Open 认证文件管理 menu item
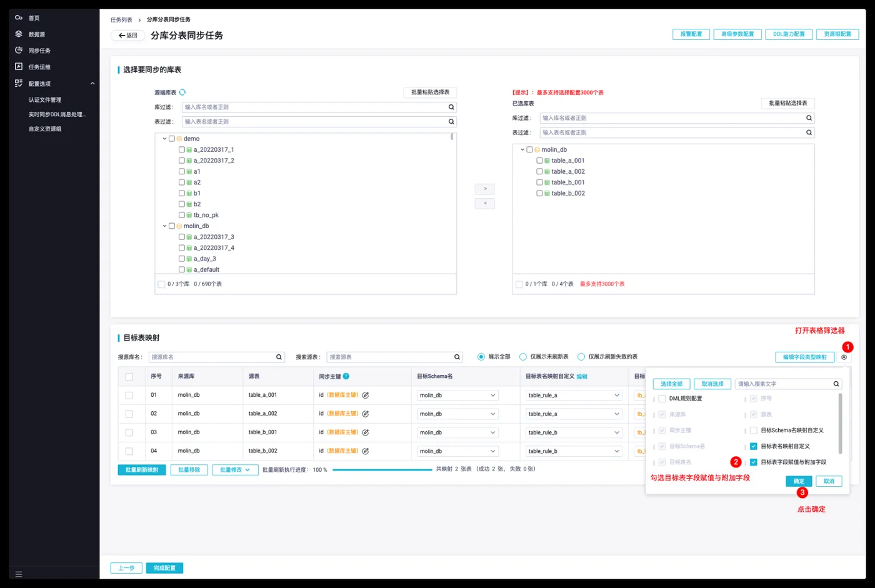This screenshot has height=588, width=875. pos(45,100)
